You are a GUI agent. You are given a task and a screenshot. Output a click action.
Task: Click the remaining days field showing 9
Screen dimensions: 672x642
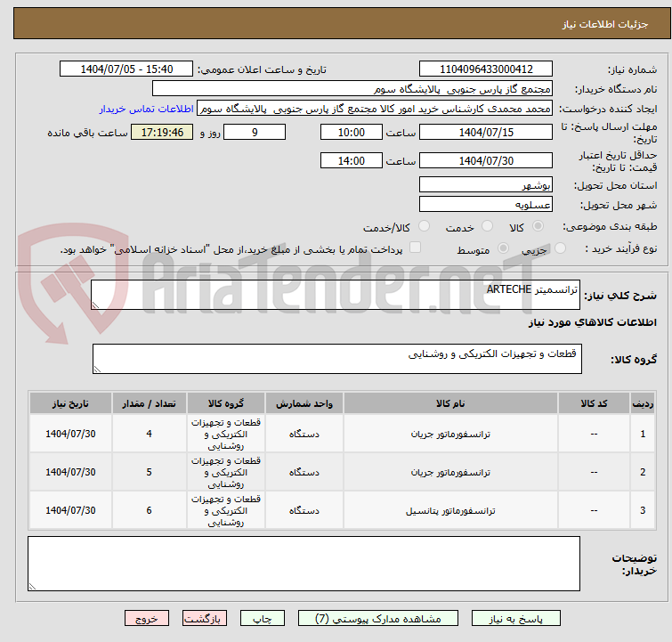pyautogui.click(x=255, y=132)
